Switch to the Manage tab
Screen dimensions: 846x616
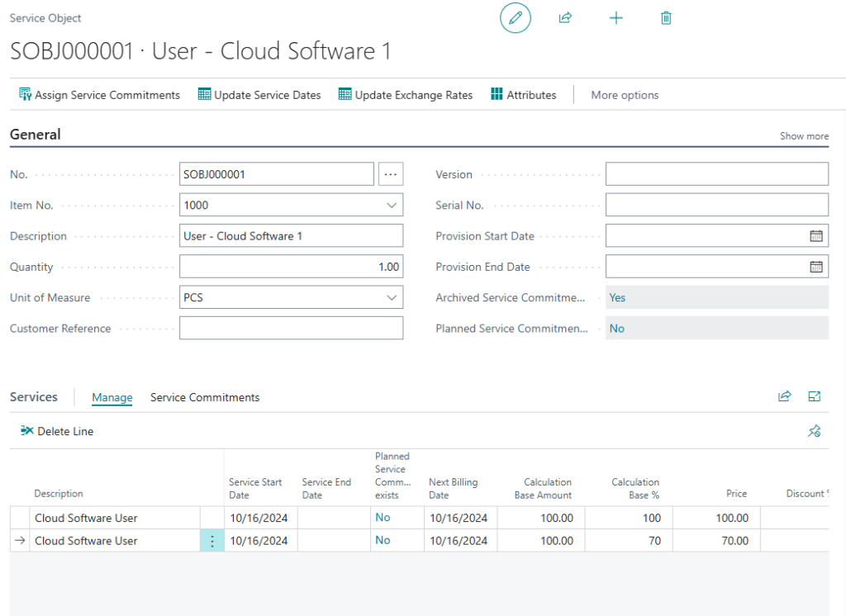click(112, 398)
